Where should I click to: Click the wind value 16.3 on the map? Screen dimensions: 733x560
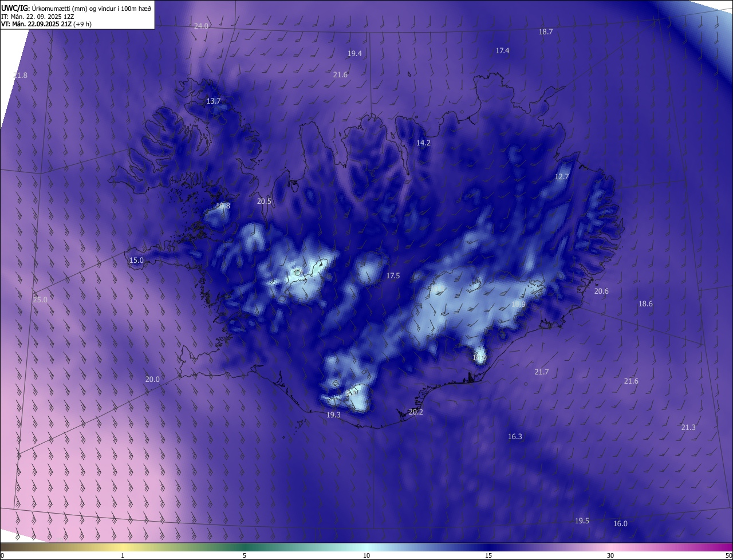pyautogui.click(x=515, y=437)
